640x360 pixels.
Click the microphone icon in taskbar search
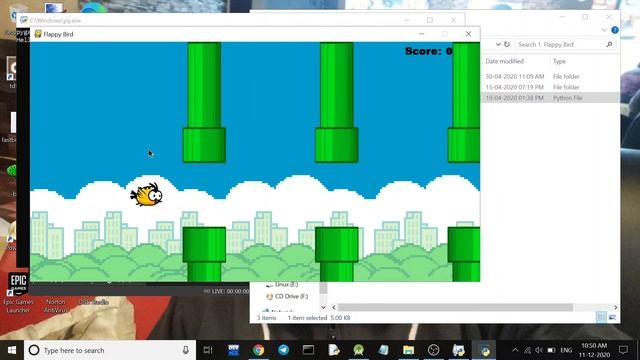tap(186, 350)
